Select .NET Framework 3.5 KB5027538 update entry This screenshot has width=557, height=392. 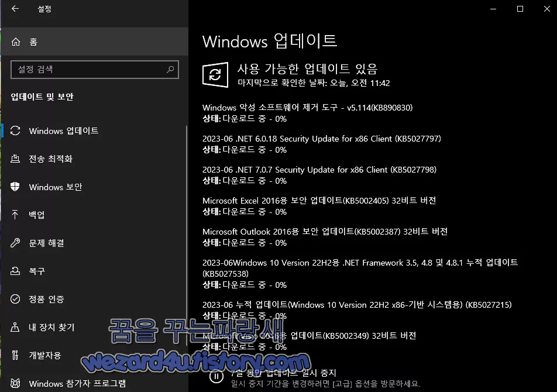(x=360, y=273)
